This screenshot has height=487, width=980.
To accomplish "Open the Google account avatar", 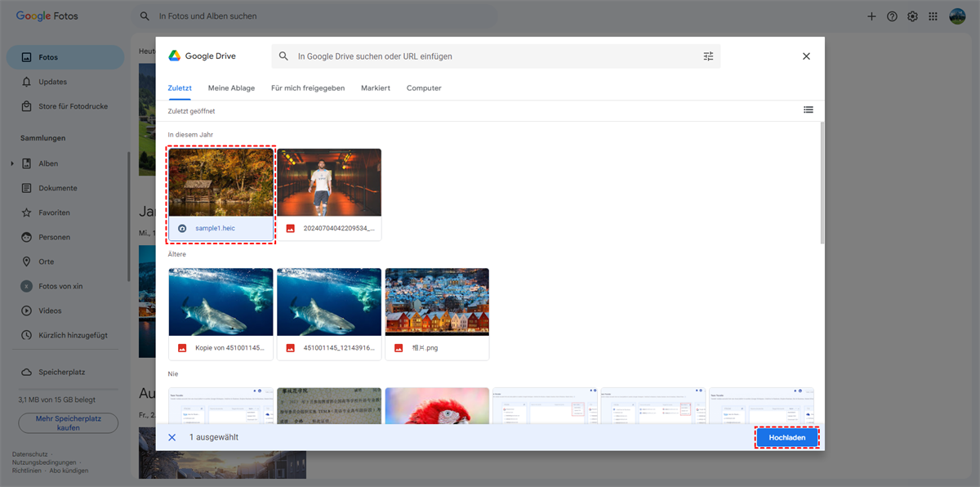I will click(957, 16).
